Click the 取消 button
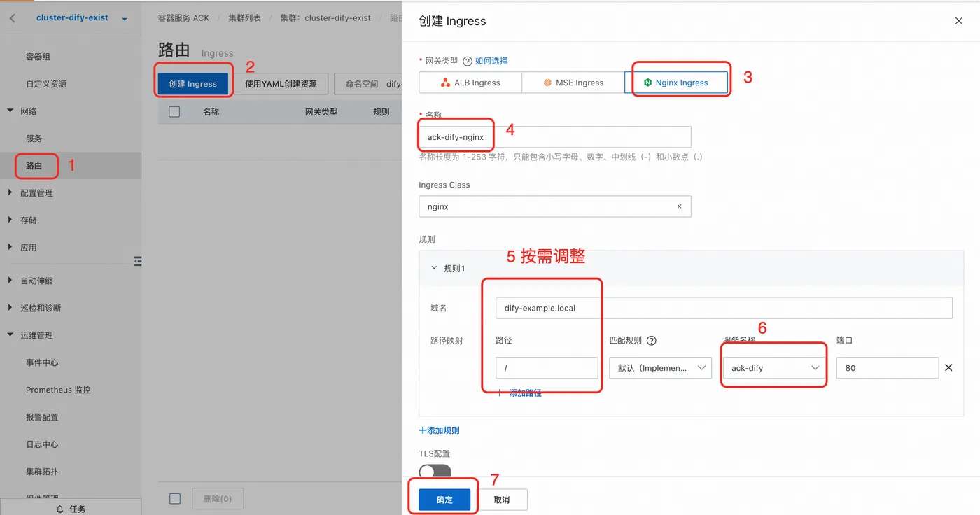Screen dimensions: 980x515 (502, 500)
